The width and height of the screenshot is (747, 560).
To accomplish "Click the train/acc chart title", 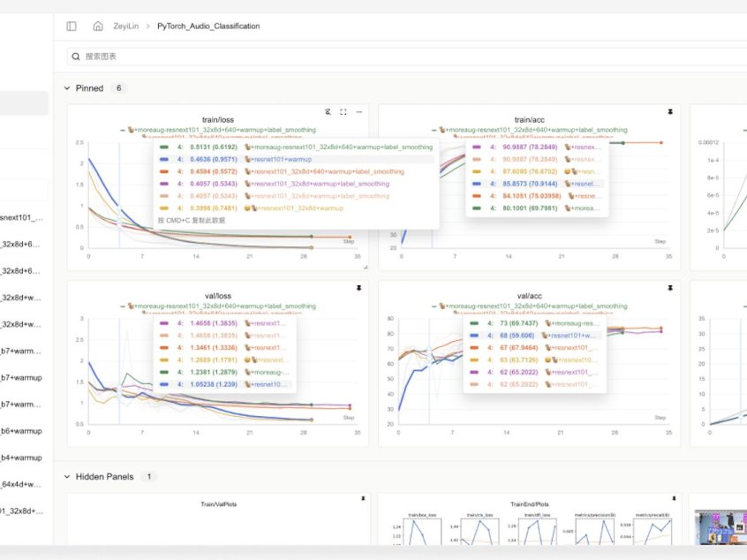I will coord(529,119).
